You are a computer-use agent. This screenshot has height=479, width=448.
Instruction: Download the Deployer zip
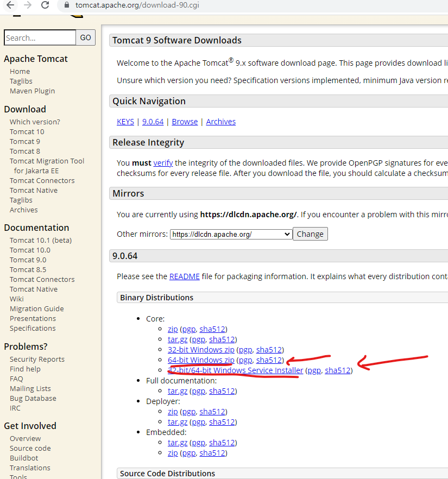tap(173, 412)
